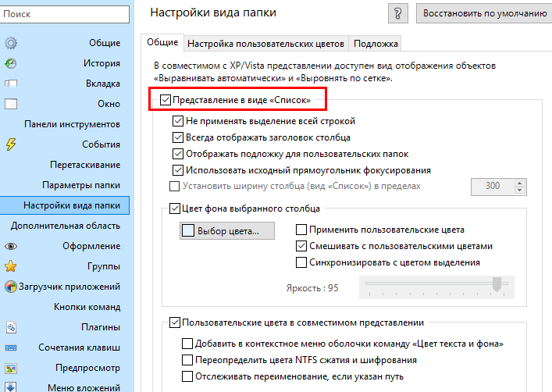Click the plugin icon beside Плагины
Screen dimensions: 552x392
coord(11,327)
